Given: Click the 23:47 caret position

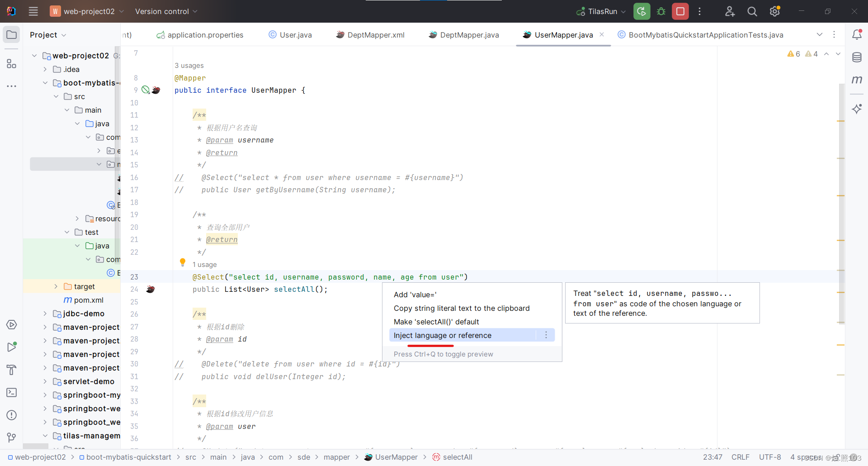Looking at the screenshot, I should tap(712, 457).
